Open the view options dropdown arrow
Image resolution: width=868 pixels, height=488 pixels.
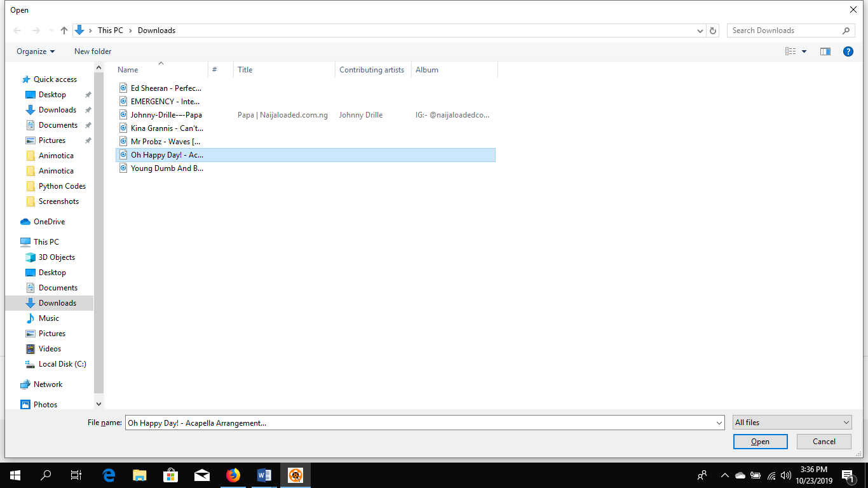point(804,51)
